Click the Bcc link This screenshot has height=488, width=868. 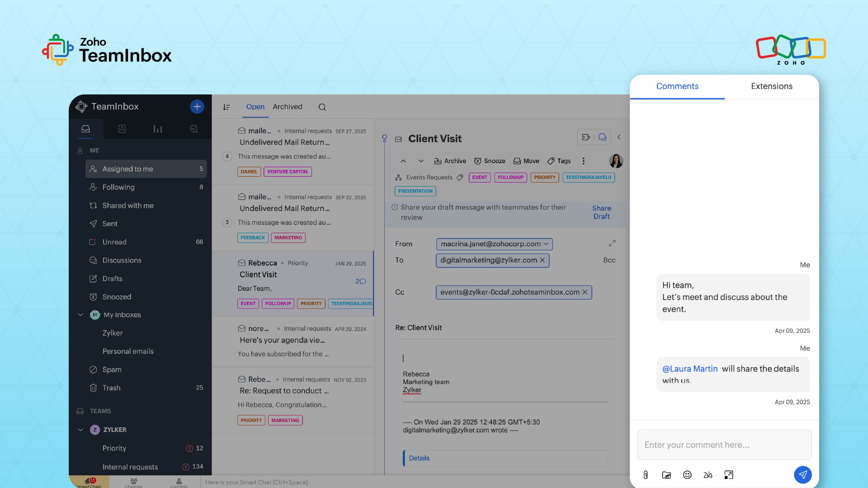point(609,260)
